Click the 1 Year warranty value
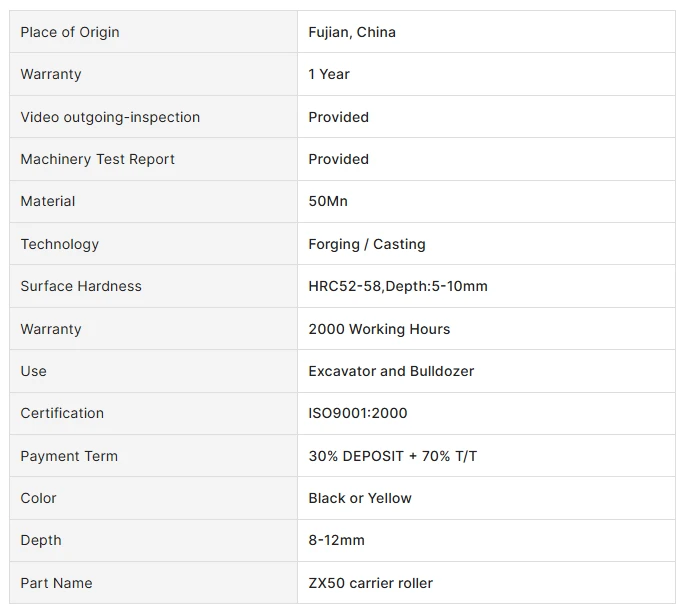683x610 pixels. click(329, 74)
